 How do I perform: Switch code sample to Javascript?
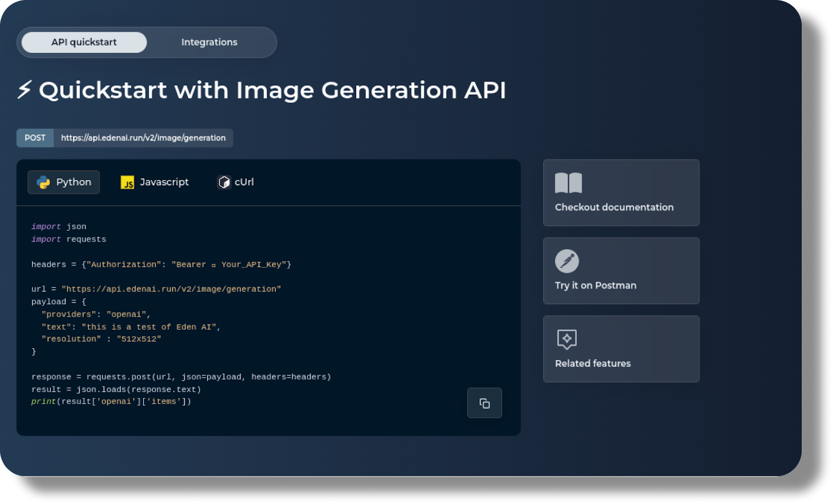click(x=155, y=182)
